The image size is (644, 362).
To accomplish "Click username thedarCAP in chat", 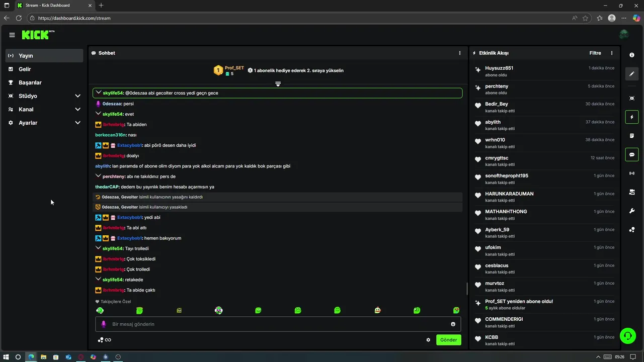I will point(107,187).
